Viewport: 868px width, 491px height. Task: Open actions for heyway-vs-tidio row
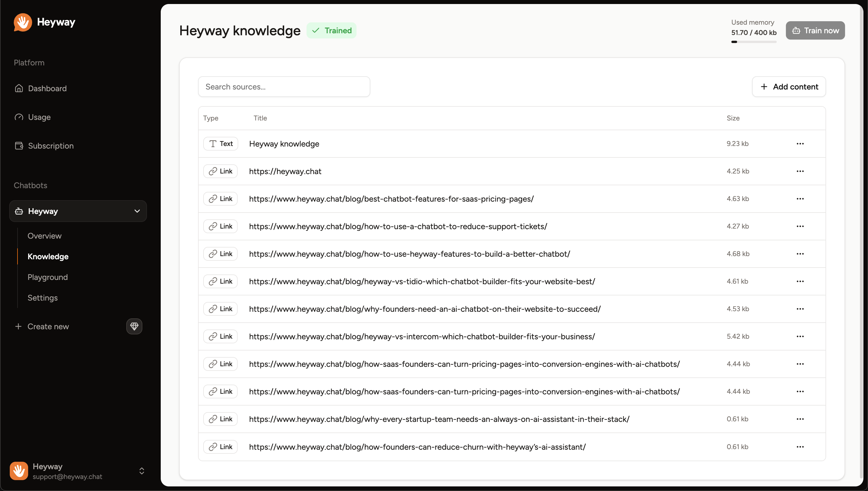tap(800, 281)
